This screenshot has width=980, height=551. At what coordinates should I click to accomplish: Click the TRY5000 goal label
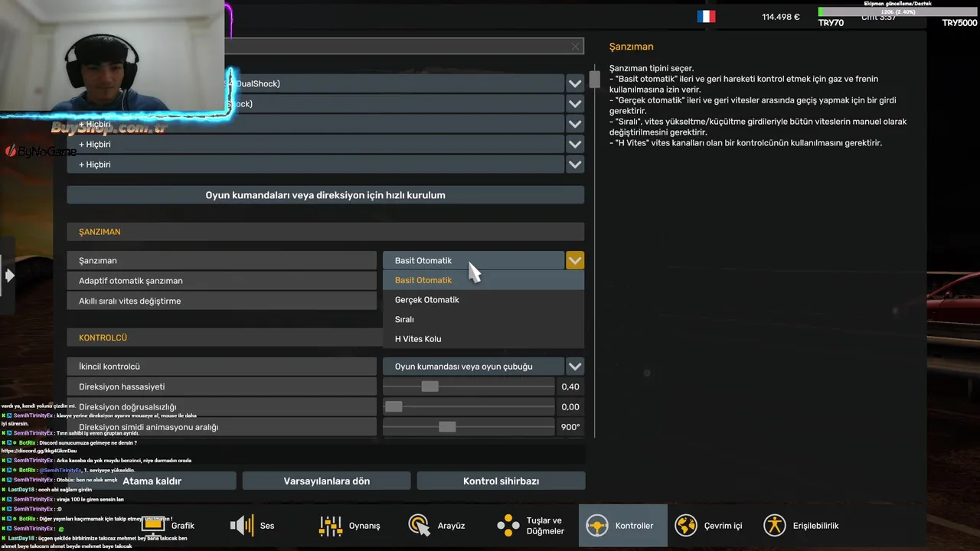959,23
